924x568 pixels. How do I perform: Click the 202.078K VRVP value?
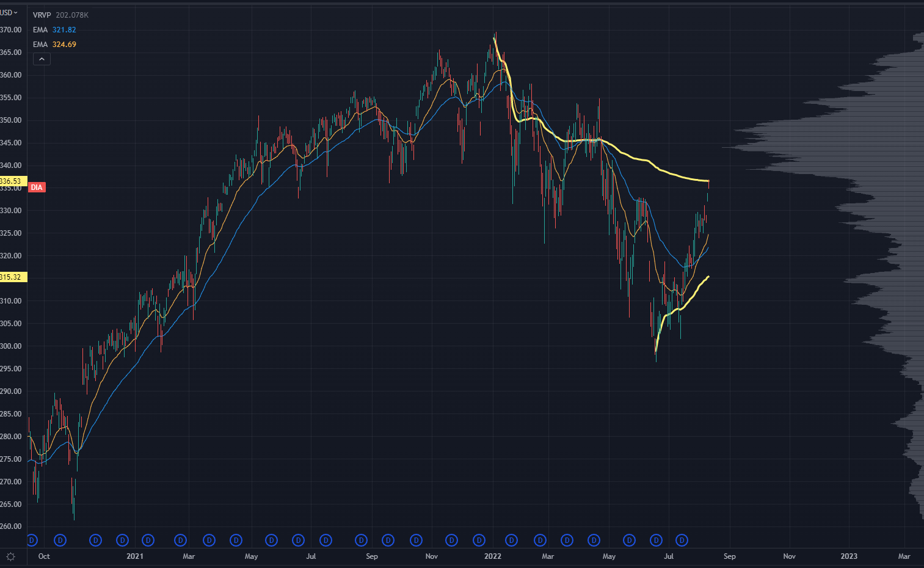72,15
